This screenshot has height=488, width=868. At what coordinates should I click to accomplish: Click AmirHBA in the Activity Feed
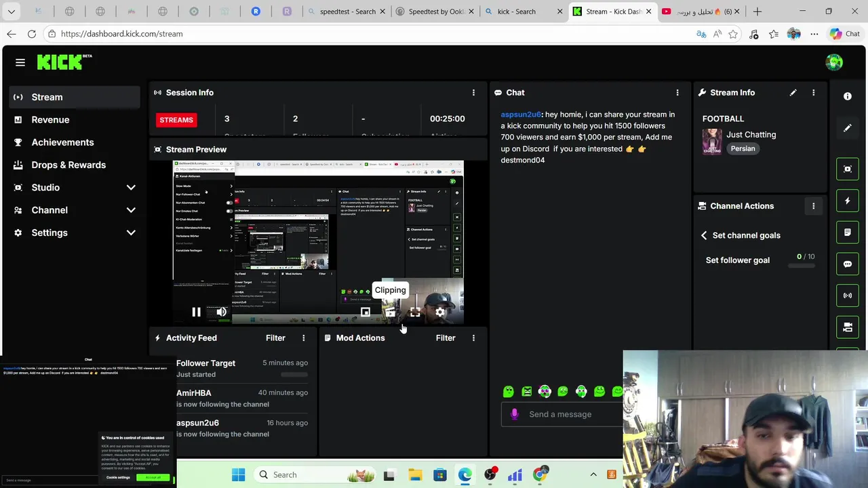click(194, 393)
